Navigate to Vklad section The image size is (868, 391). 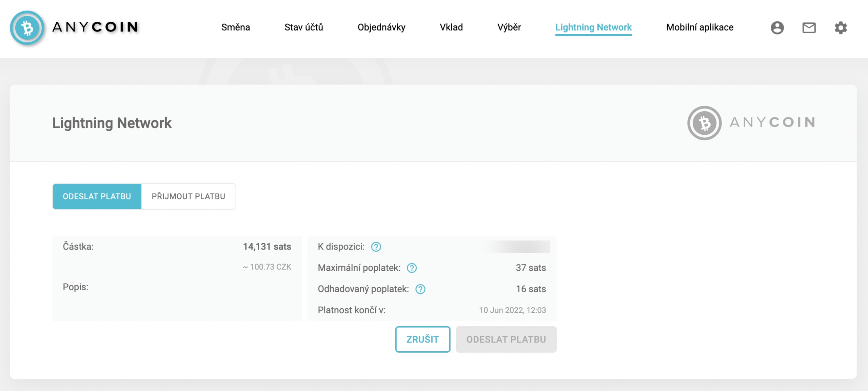[x=451, y=27]
